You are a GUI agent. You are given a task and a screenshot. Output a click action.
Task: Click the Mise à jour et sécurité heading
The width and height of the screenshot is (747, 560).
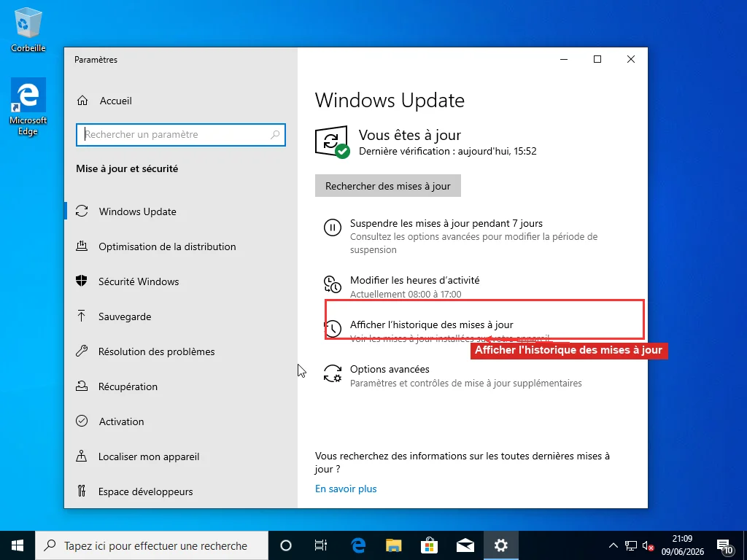coord(127,168)
